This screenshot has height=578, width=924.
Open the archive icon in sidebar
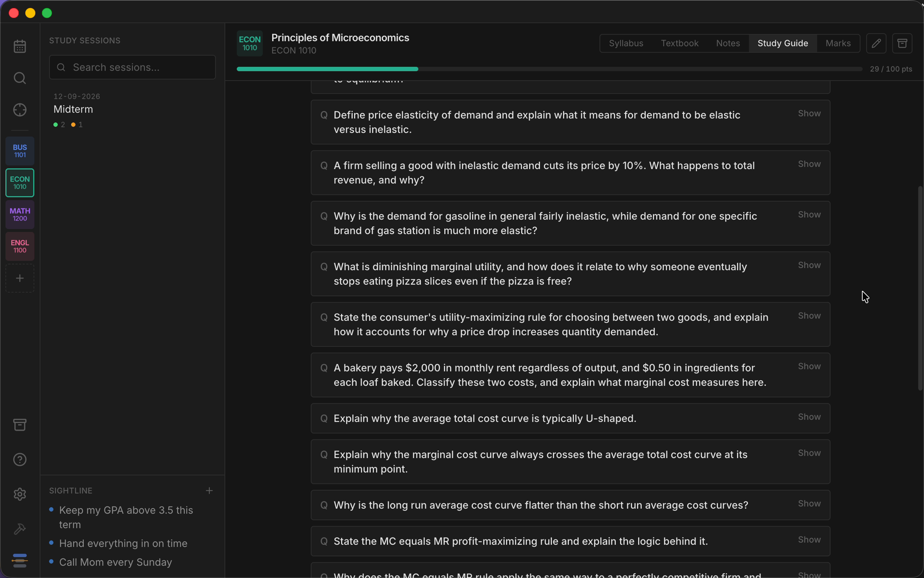(x=20, y=425)
